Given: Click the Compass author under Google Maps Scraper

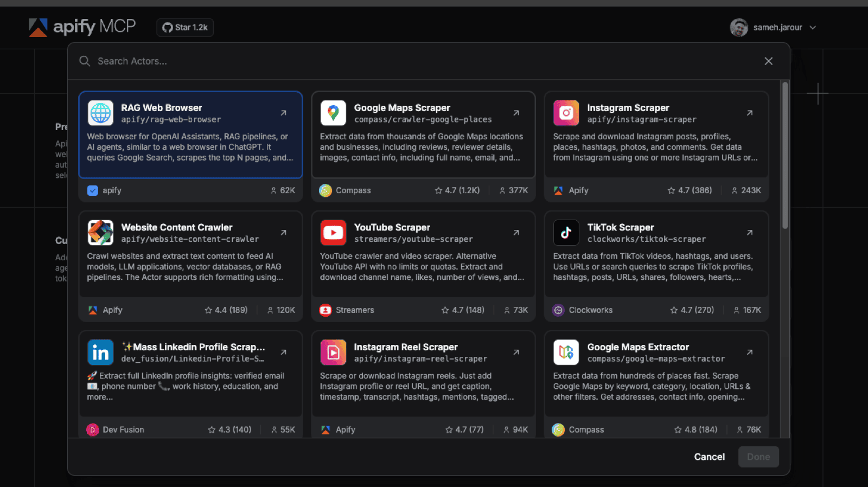Looking at the screenshot, I should point(353,190).
